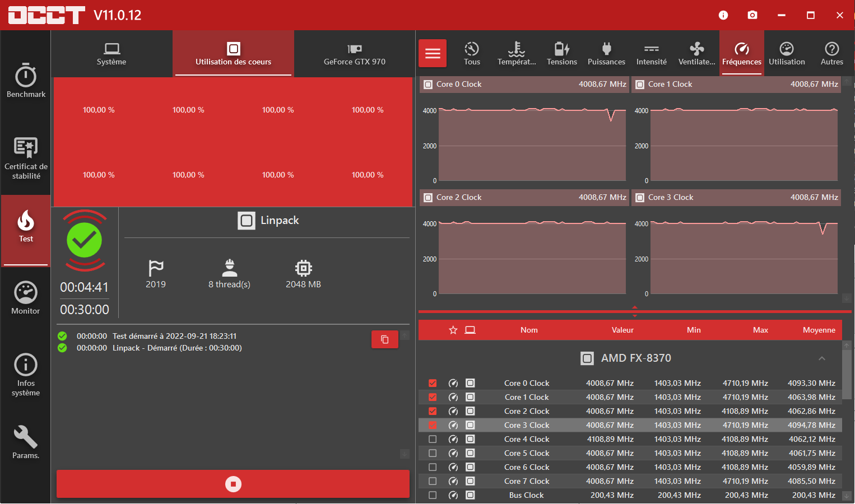Click gauge icon on Core 0 Clock row
855x504 pixels.
point(453,383)
